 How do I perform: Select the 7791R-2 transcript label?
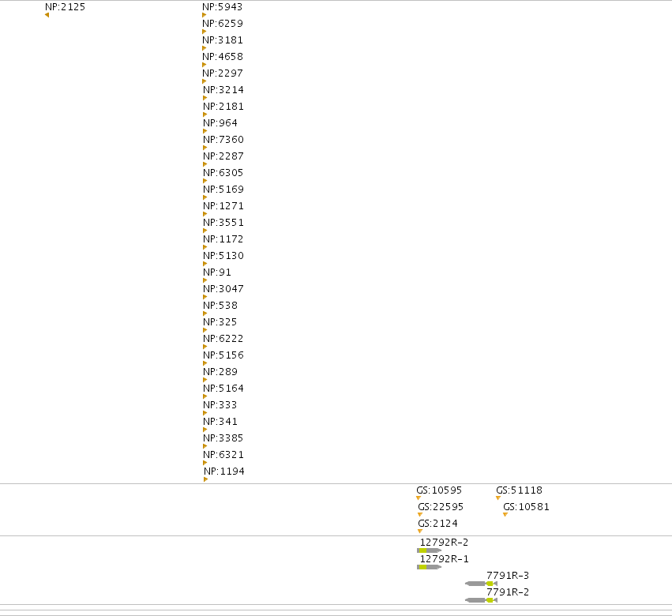pyautogui.click(x=508, y=592)
